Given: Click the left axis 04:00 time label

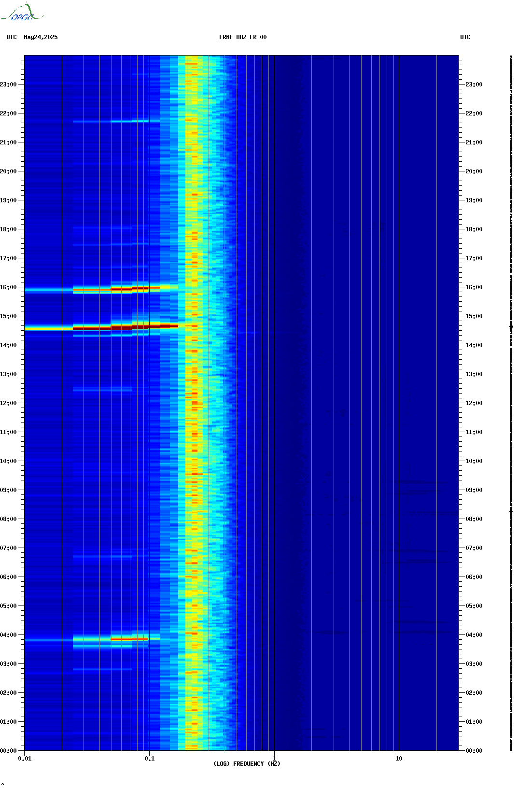Looking at the screenshot, I should [x=8, y=635].
